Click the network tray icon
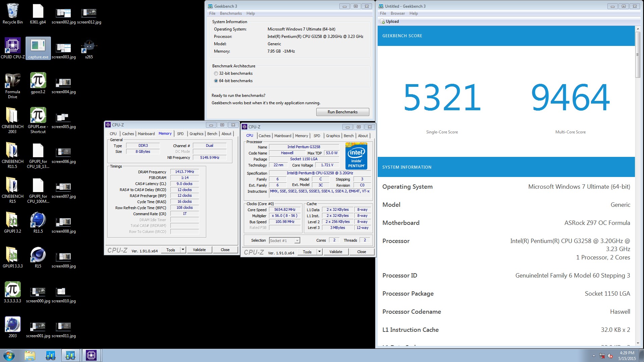The image size is (644, 362). (602, 356)
